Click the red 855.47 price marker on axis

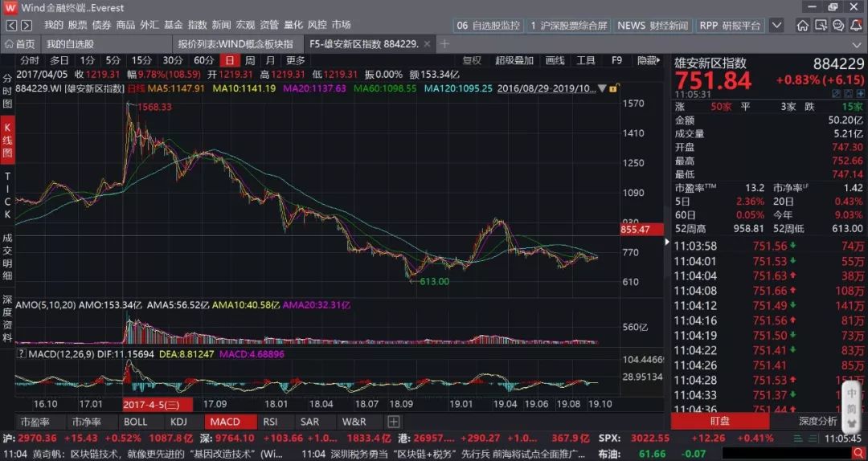pyautogui.click(x=642, y=229)
